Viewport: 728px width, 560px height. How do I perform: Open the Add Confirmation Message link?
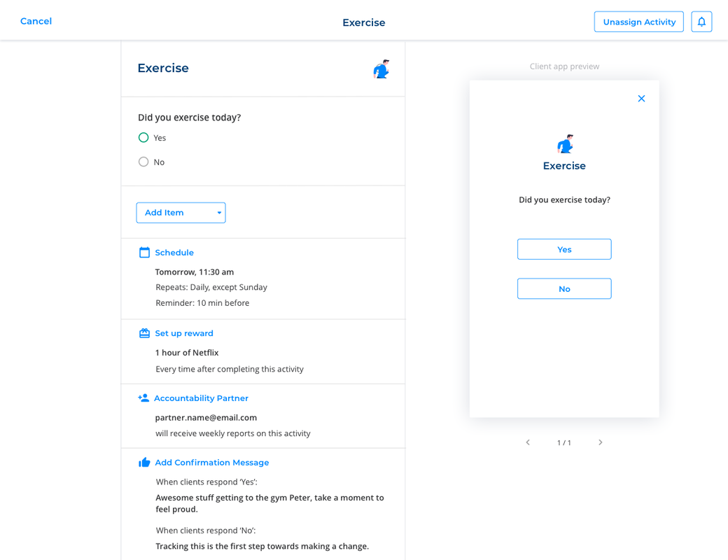[x=211, y=463]
